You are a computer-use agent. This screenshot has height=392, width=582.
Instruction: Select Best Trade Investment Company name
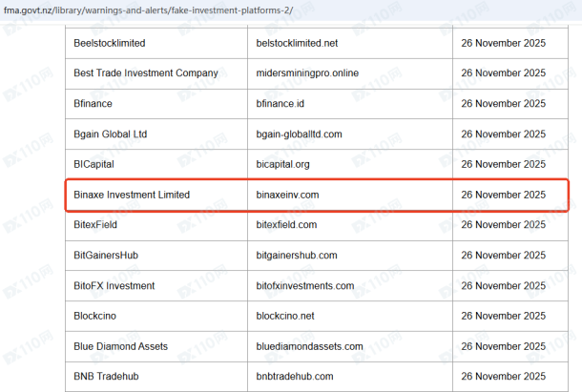tap(145, 73)
